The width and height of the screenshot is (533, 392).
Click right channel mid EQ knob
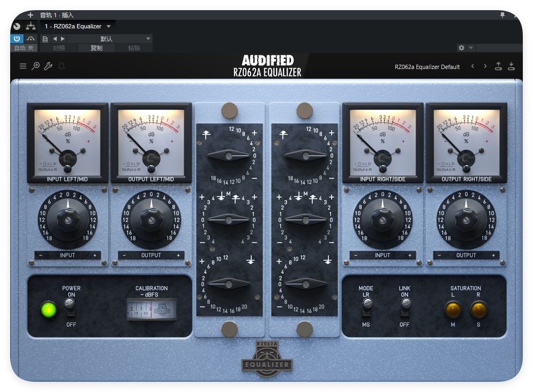306,220
